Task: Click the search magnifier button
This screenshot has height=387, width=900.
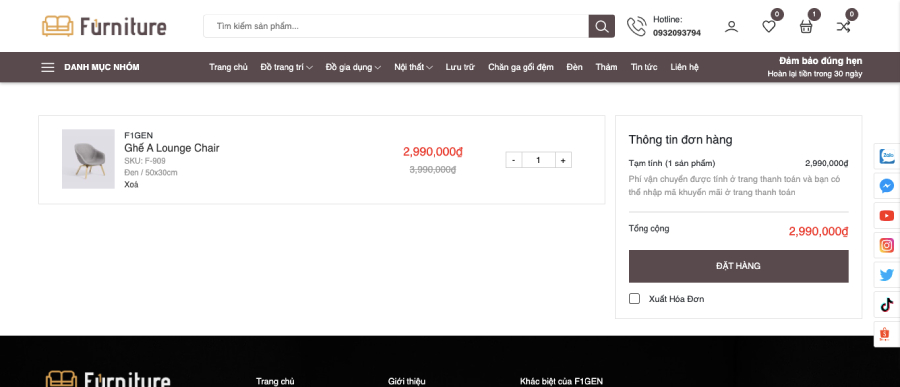Action: click(x=602, y=26)
